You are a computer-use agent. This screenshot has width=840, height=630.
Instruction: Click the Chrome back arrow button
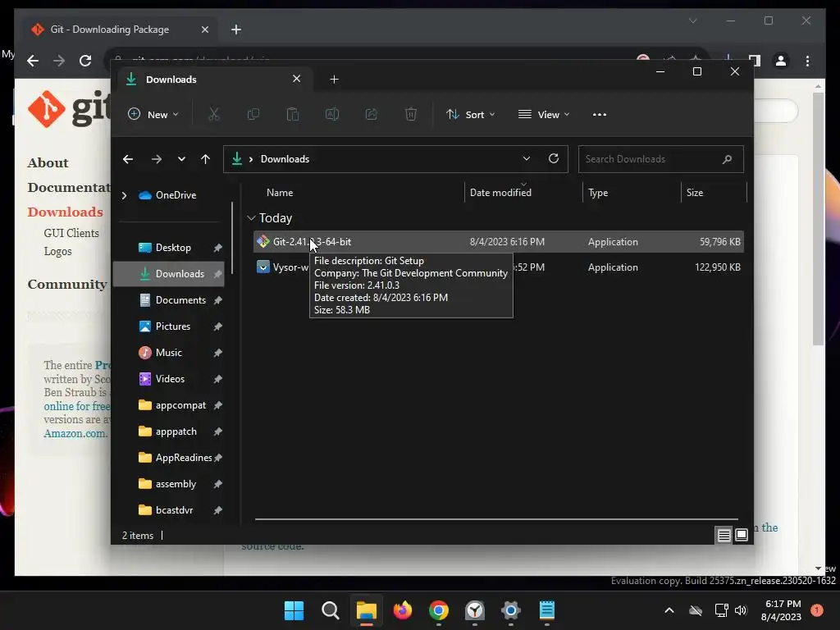pyautogui.click(x=33, y=61)
